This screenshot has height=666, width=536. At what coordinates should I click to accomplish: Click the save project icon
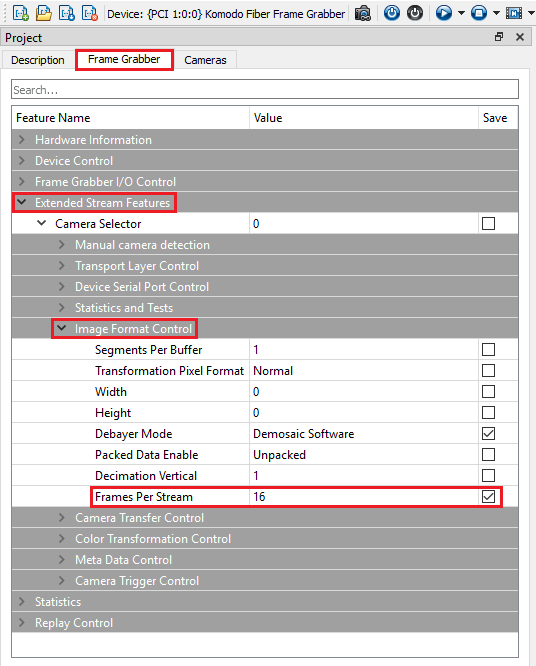(66, 13)
